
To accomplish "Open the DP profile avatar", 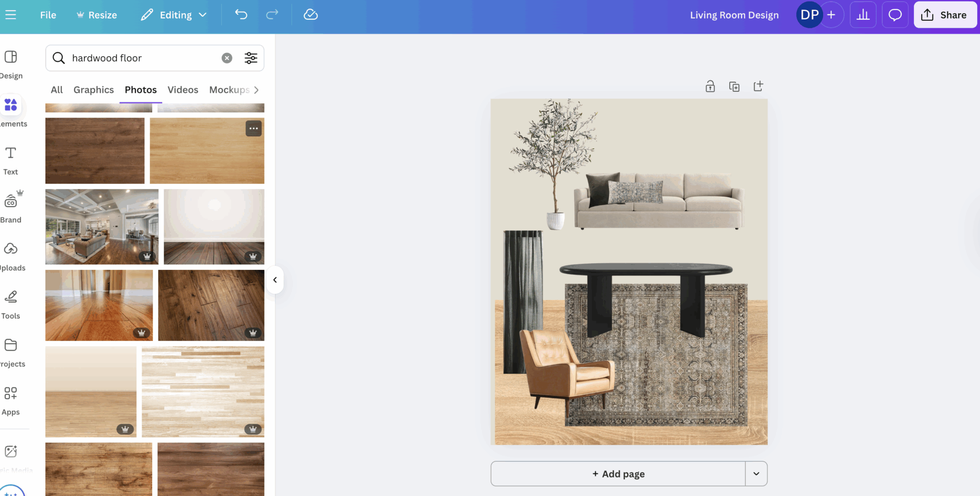I will (x=810, y=15).
